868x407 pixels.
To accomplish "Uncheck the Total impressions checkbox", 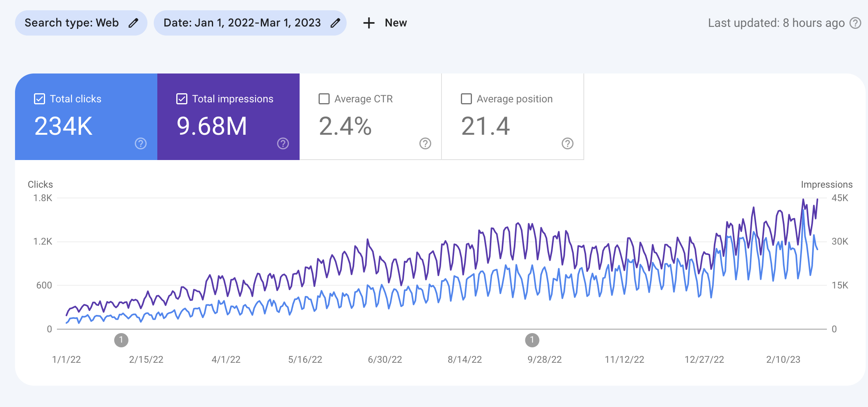I will (x=182, y=99).
